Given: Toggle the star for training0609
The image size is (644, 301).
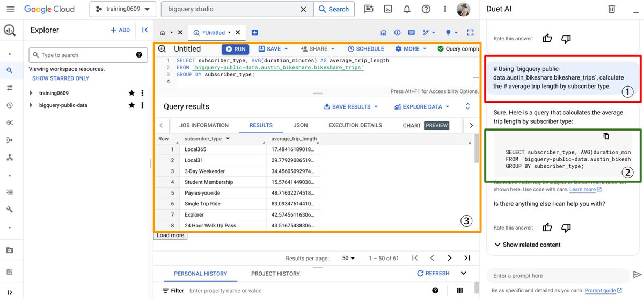Looking at the screenshot, I should click(x=131, y=93).
